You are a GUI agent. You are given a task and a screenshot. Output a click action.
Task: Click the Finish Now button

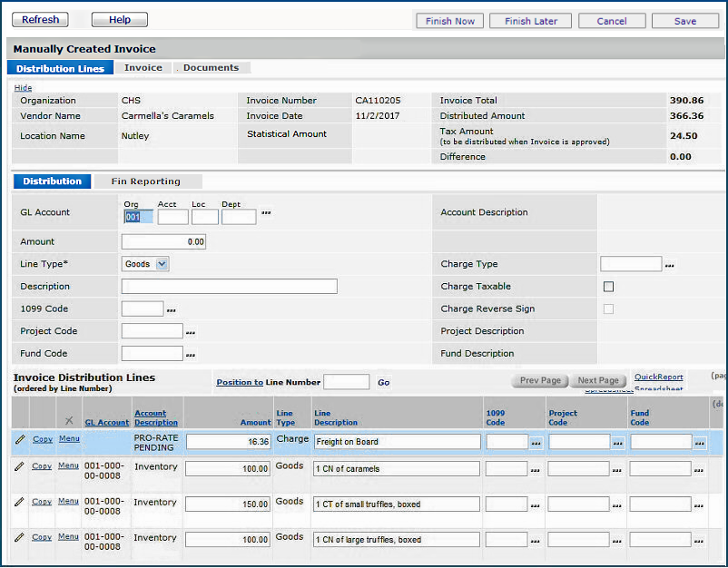[x=450, y=21]
